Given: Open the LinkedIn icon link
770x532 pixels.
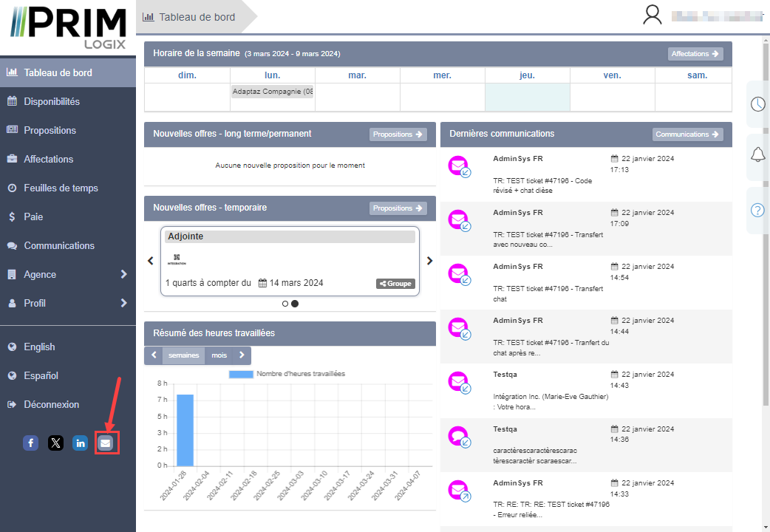Looking at the screenshot, I should click(81, 443).
